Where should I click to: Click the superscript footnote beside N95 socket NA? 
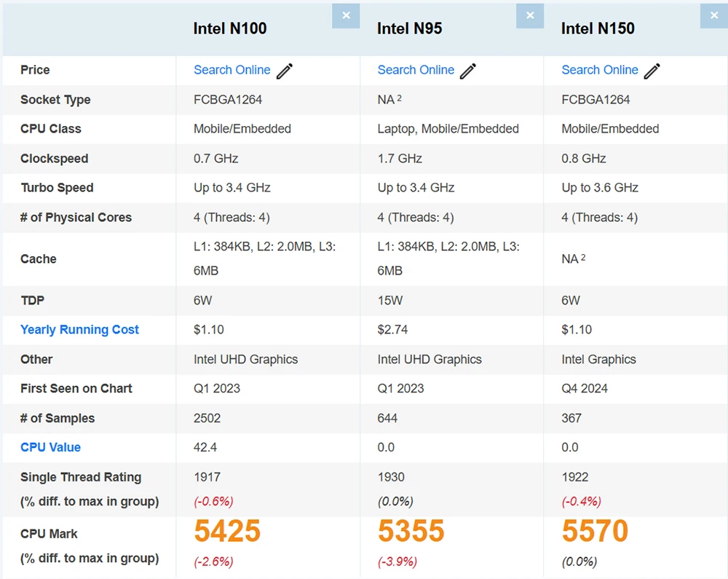point(399,98)
